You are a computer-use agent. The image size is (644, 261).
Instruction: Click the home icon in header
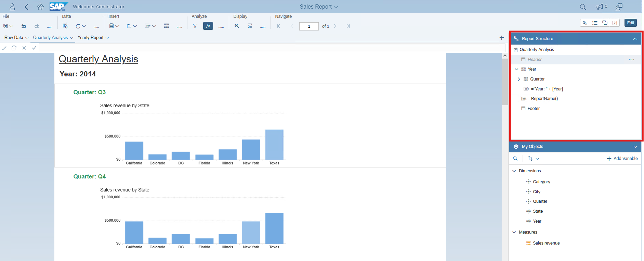coord(40,7)
